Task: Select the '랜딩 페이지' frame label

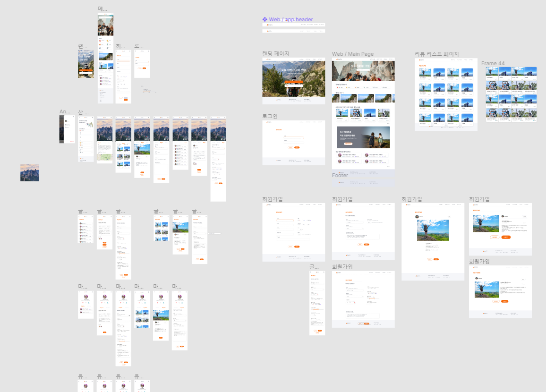Action: click(276, 54)
